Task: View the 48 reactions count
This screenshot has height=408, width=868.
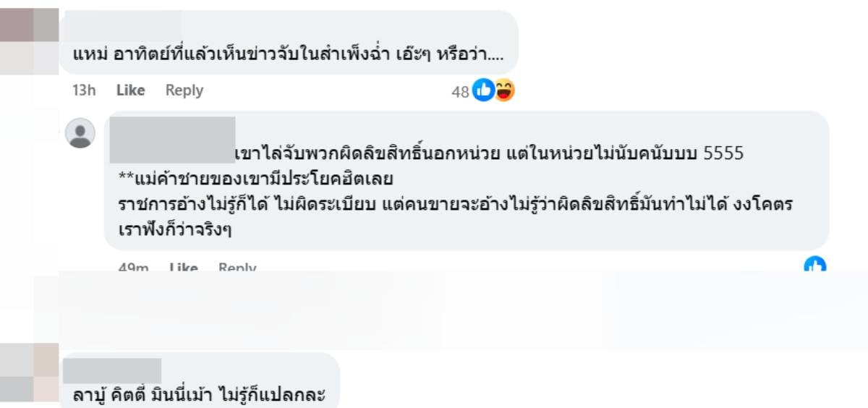Action: pyautogui.click(x=460, y=92)
